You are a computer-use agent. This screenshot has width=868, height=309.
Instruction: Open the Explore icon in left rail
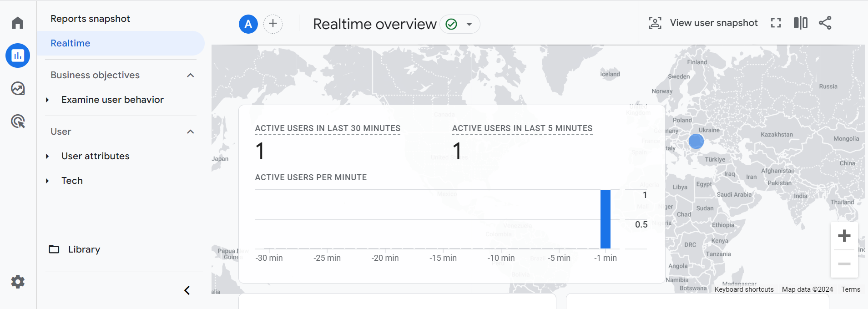tap(18, 88)
